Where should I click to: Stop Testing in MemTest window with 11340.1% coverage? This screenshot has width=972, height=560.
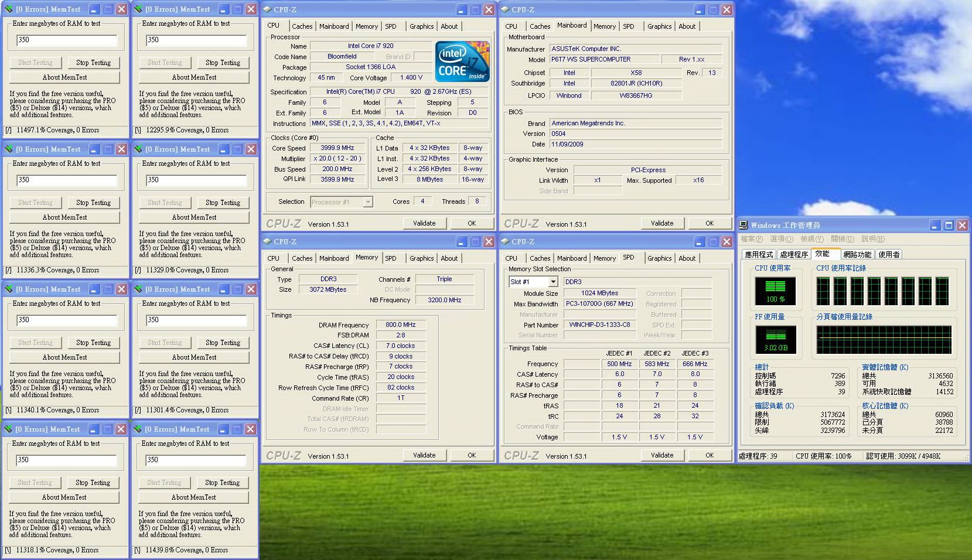[93, 343]
